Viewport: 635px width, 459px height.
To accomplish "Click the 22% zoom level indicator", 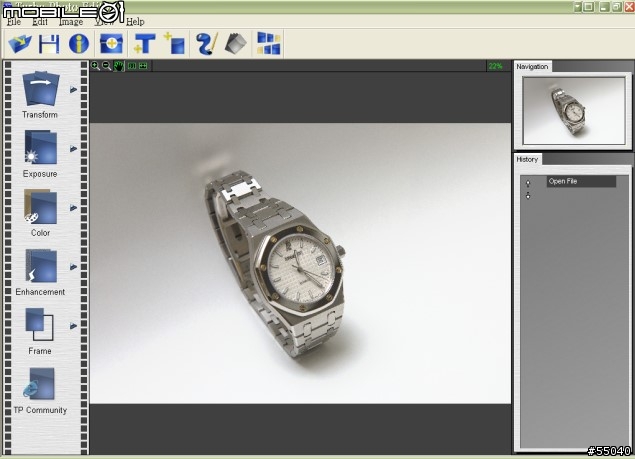I will [495, 66].
